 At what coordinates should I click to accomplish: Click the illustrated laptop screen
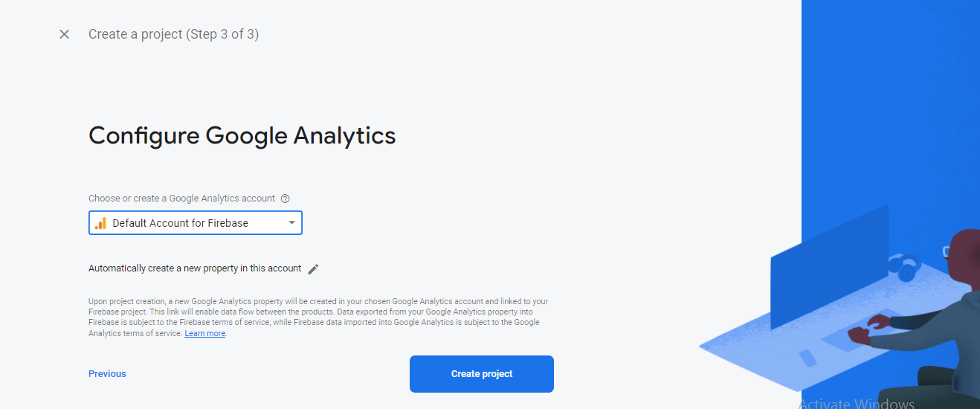coord(829,268)
